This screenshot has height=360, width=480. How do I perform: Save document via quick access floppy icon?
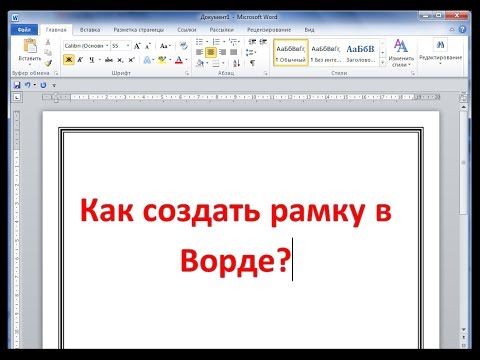tap(17, 85)
